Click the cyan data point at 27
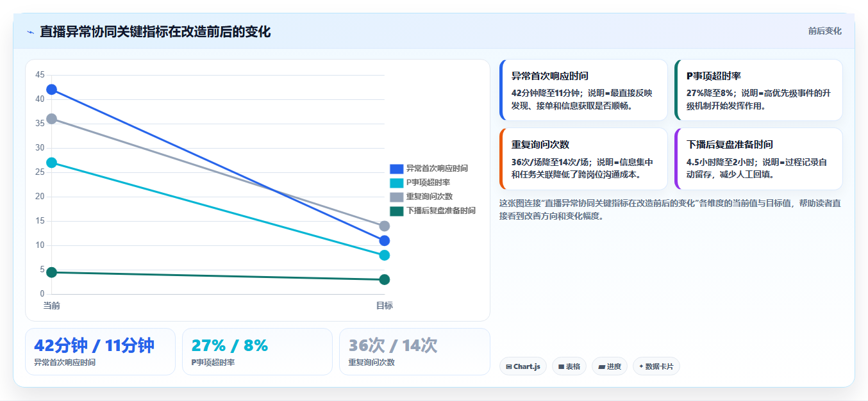The image size is (868, 401). 51,163
